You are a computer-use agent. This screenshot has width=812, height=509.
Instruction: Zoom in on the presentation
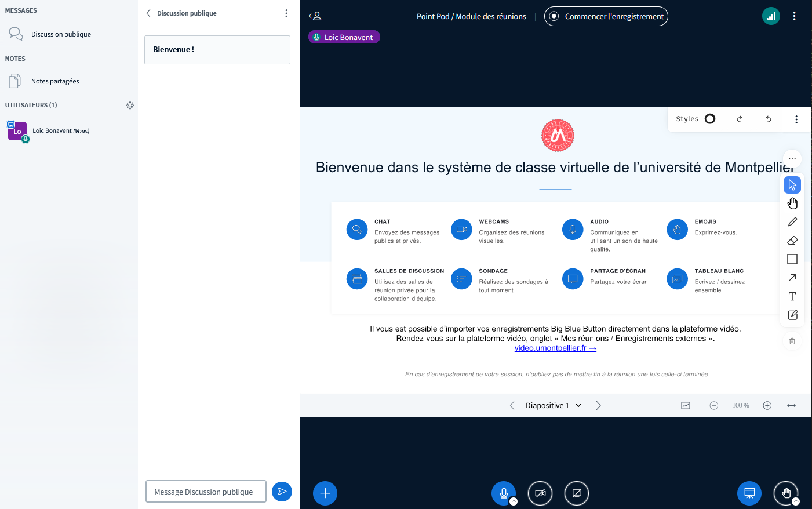[x=767, y=406]
